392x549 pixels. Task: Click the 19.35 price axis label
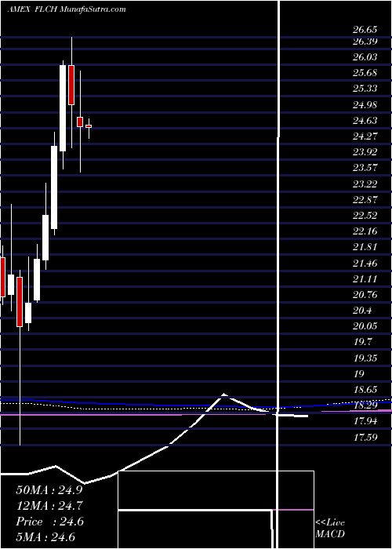click(365, 358)
